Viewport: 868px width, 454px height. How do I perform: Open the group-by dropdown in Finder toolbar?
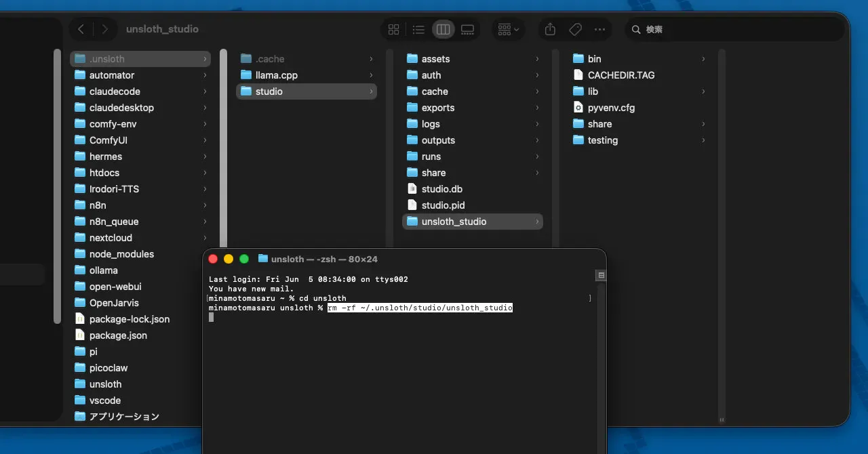508,29
